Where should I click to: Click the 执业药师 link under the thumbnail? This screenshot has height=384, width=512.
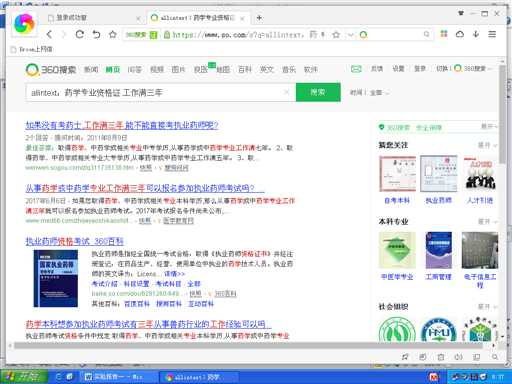pyautogui.click(x=438, y=200)
